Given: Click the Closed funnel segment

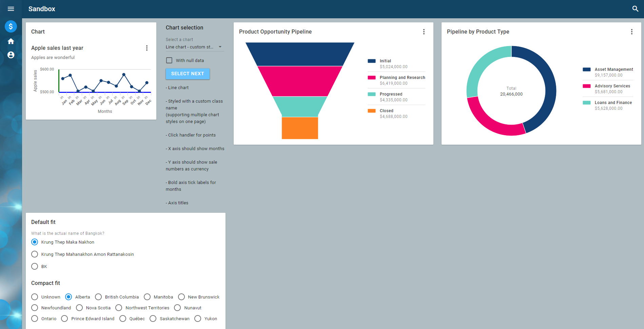Looking at the screenshot, I should tap(299, 128).
